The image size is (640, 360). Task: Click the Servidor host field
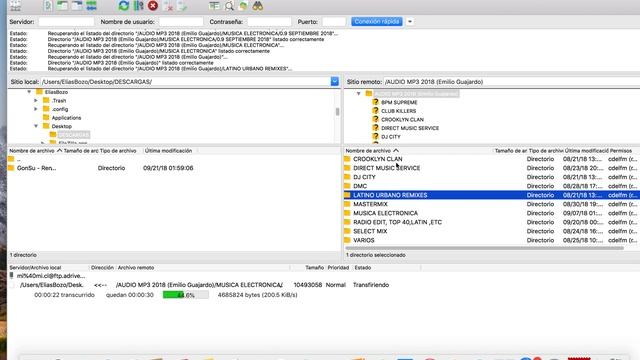[66, 22]
